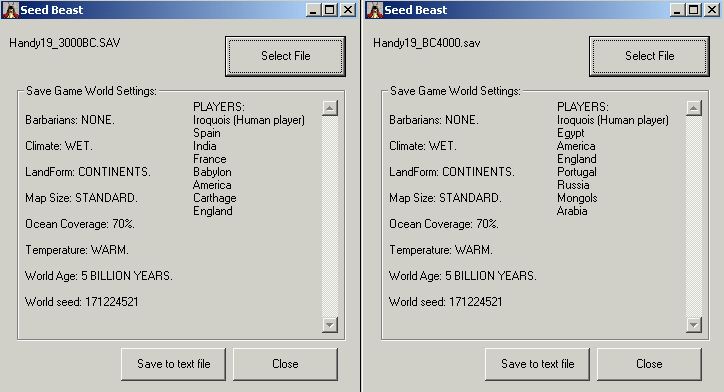Click World Age: 5 BILLION YEARS in 3000BC window

pyautogui.click(x=99, y=276)
